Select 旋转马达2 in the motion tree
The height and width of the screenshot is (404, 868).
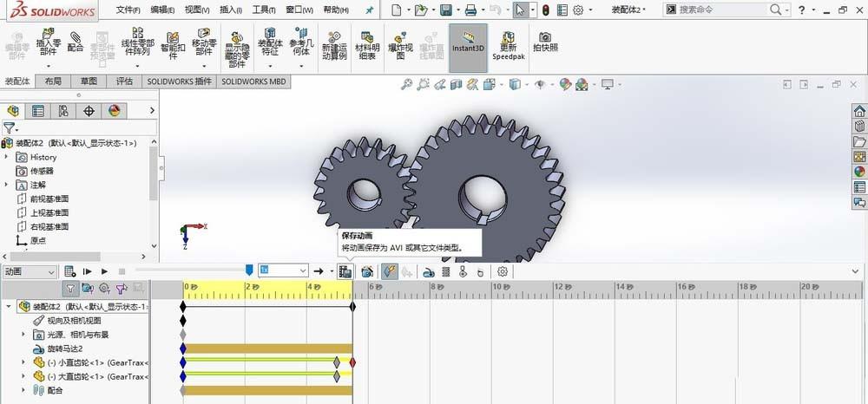point(65,349)
